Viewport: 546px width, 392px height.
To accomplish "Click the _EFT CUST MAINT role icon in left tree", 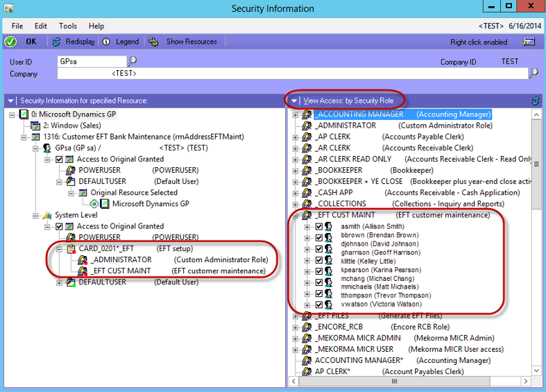I will 83,271.
